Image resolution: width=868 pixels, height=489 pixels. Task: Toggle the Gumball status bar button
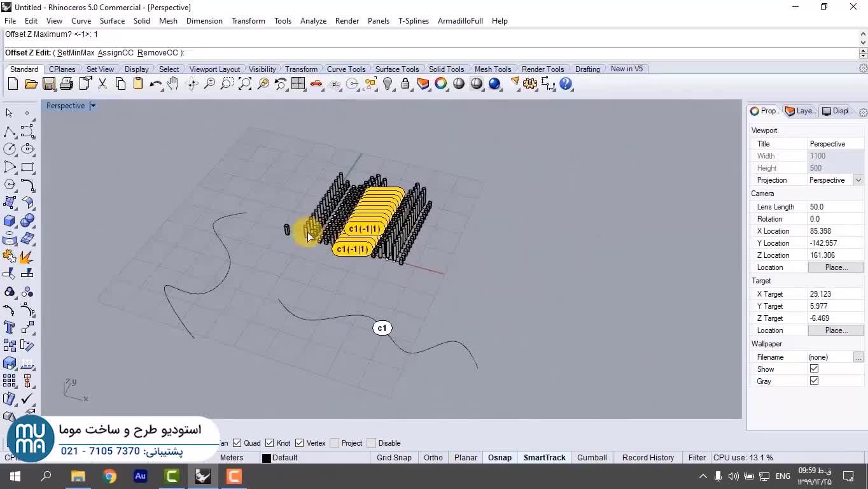tap(591, 458)
